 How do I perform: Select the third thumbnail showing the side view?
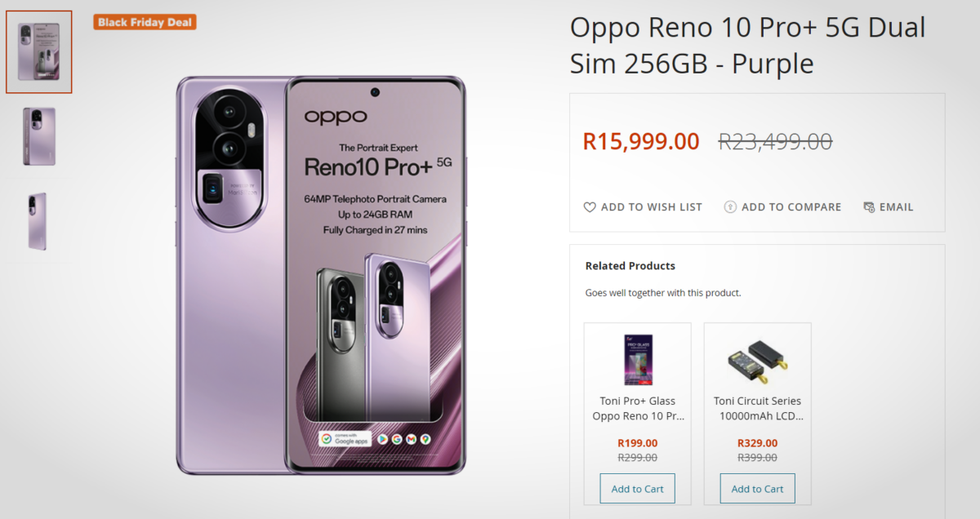(38, 221)
